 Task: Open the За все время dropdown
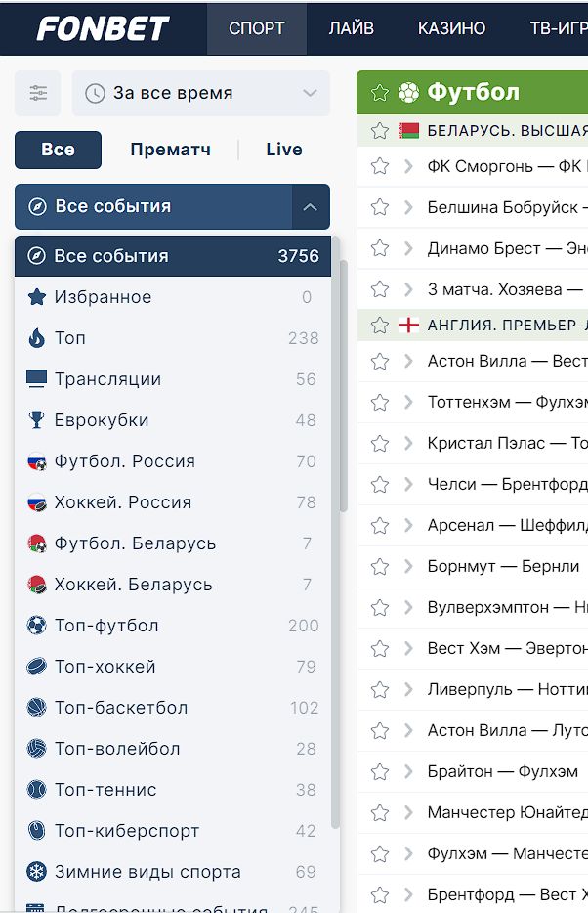coord(200,93)
